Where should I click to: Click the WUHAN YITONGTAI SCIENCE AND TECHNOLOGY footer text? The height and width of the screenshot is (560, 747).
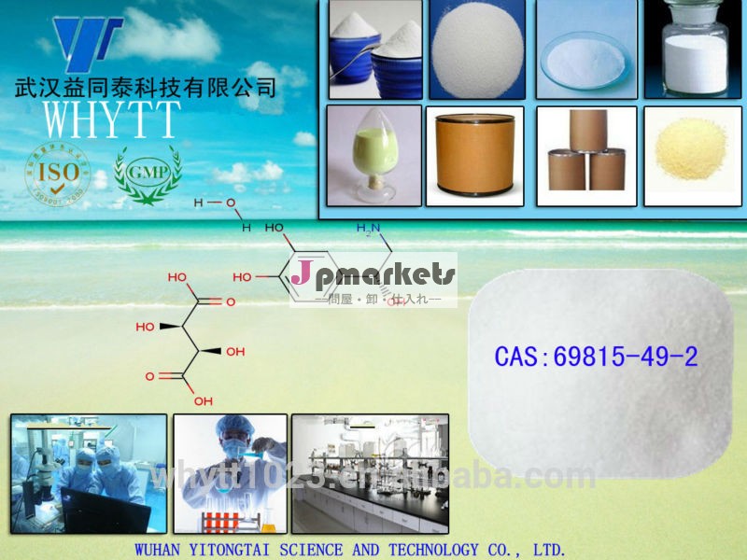(349, 550)
